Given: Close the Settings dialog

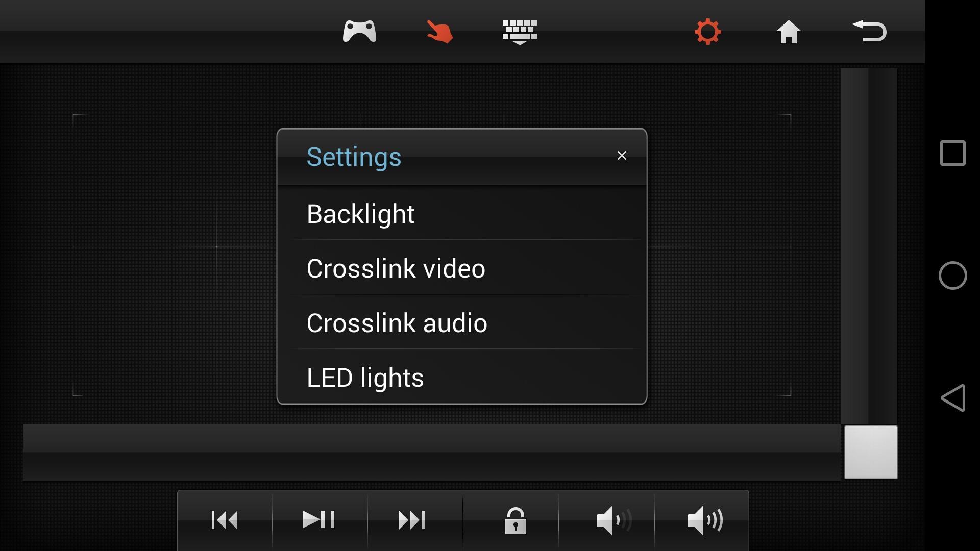Looking at the screenshot, I should (x=621, y=156).
